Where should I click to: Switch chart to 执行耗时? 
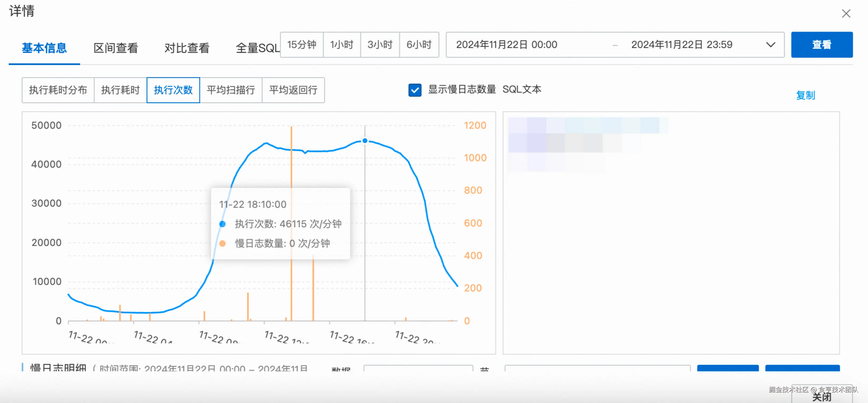click(x=120, y=90)
